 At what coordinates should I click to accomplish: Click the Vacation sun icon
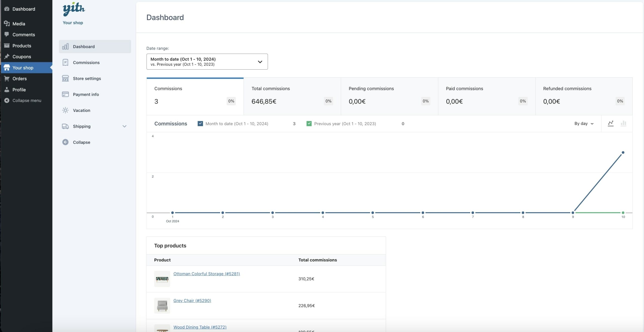[x=65, y=110]
